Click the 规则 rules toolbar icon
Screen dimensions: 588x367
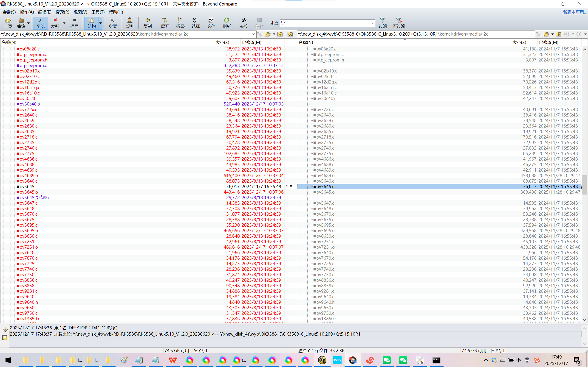click(130, 23)
